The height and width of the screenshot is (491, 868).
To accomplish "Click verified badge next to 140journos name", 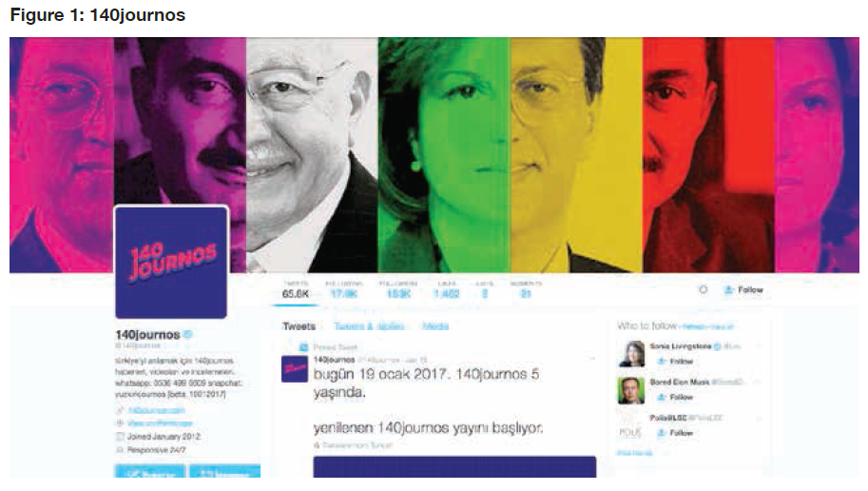I will coord(188,334).
